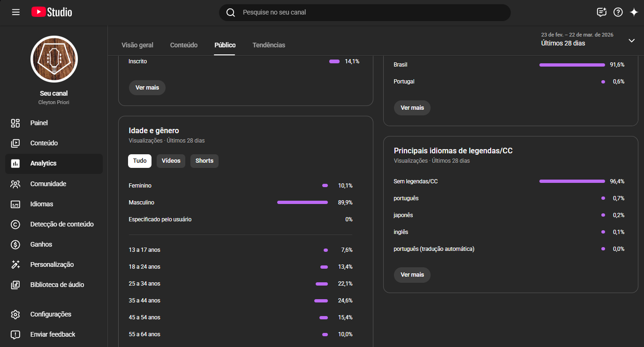Open the feedback message icon in header

[601, 12]
